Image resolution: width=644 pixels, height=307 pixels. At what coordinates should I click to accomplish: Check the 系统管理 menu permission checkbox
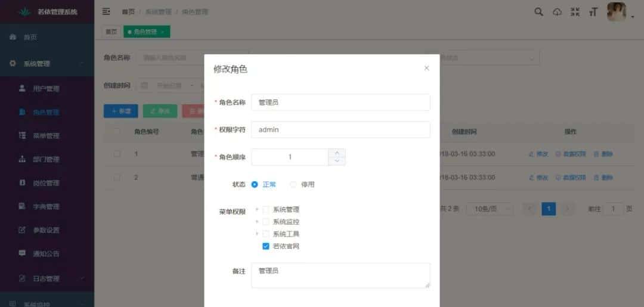point(266,209)
